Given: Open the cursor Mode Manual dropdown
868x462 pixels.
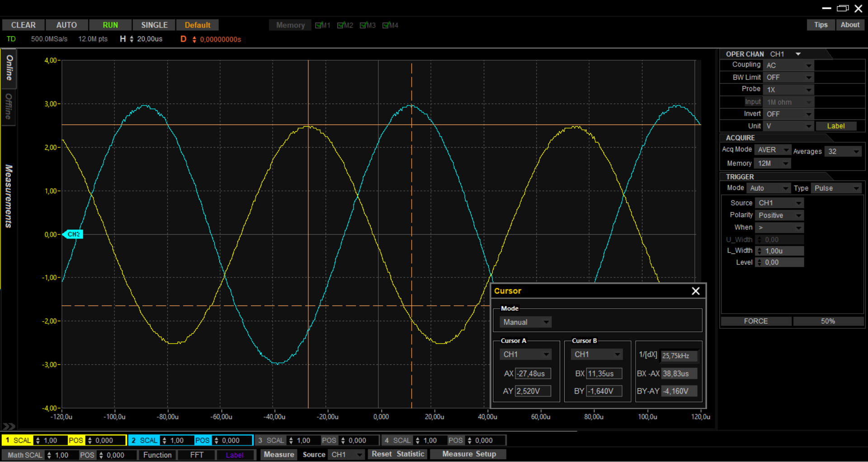Looking at the screenshot, I should [525, 322].
